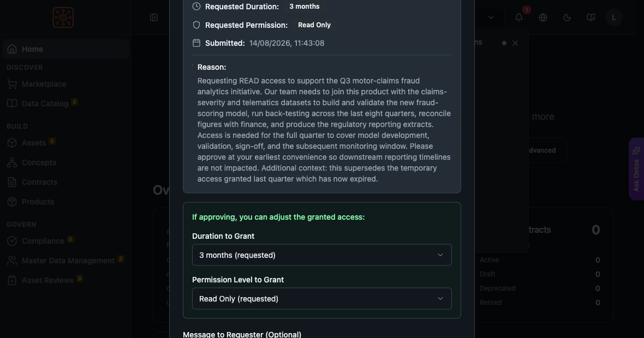Expand the Permission Level to Grant dropdown

pyautogui.click(x=321, y=299)
